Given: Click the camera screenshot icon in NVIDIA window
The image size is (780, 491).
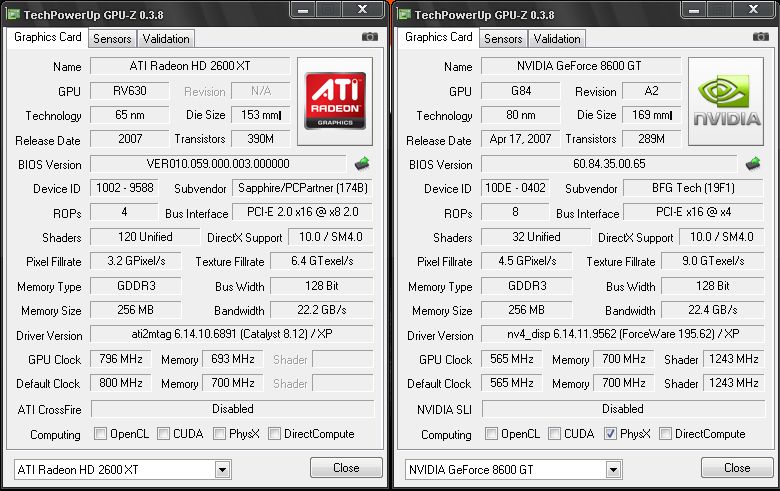Looking at the screenshot, I should [x=760, y=37].
